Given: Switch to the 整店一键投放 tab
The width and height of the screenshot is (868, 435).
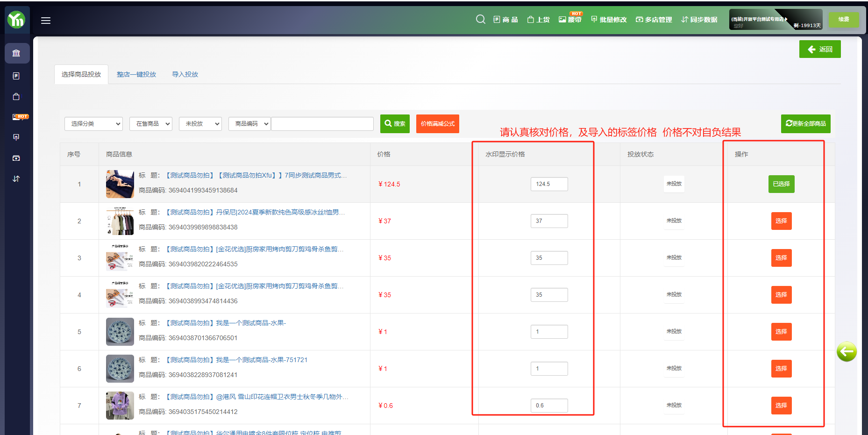Looking at the screenshot, I should coord(136,74).
